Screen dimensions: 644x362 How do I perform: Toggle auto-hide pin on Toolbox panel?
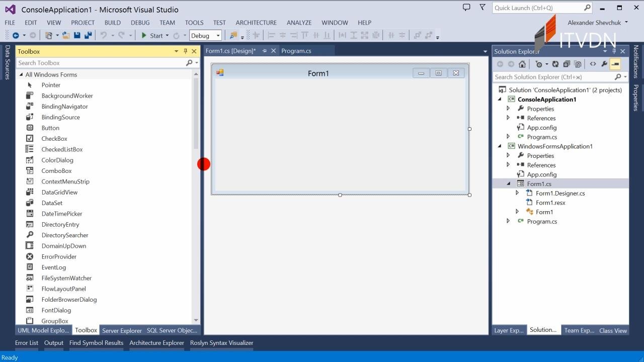tap(185, 51)
